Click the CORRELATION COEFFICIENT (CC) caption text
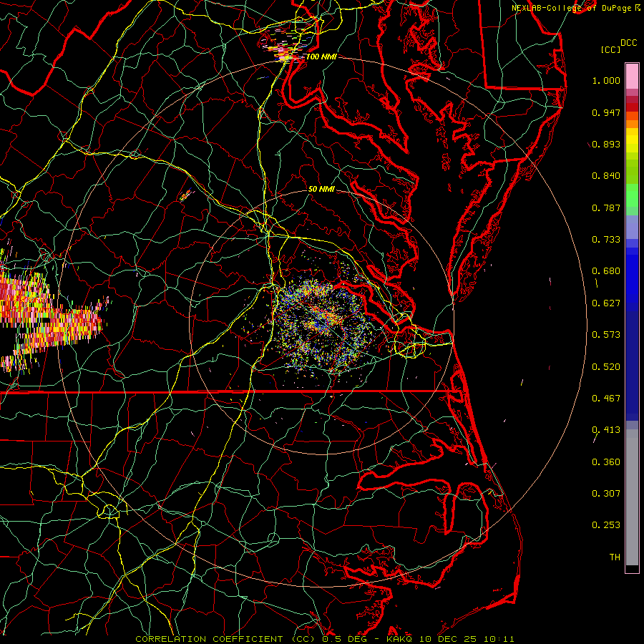 (x=227, y=639)
